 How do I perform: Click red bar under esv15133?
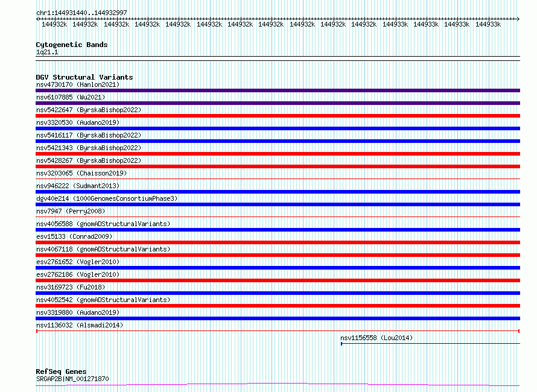(x=278, y=242)
